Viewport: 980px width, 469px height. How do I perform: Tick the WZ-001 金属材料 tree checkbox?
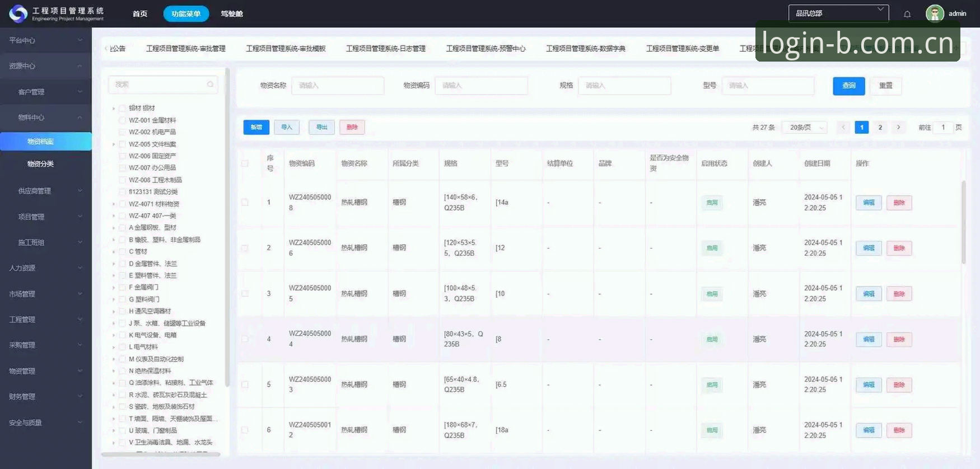coord(122,120)
